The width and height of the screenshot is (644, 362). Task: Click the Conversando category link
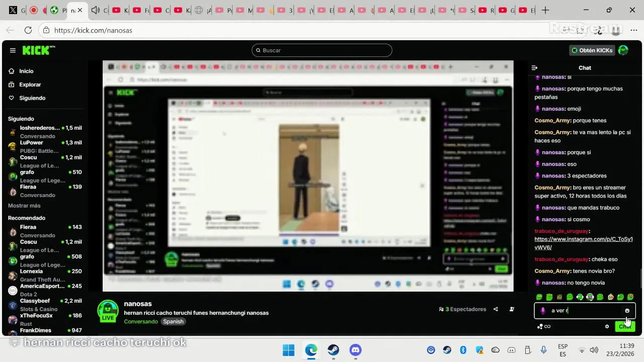click(141, 321)
